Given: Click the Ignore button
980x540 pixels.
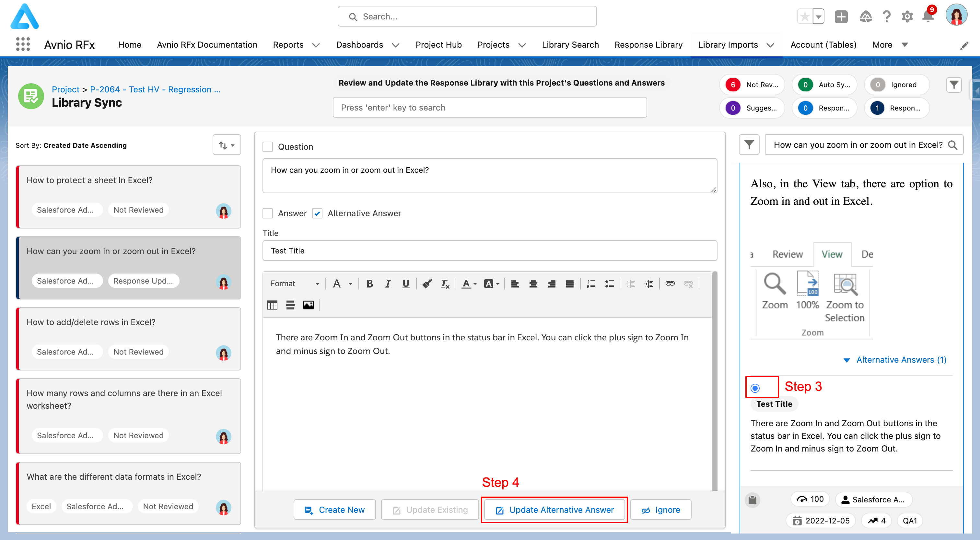Looking at the screenshot, I should pos(661,510).
